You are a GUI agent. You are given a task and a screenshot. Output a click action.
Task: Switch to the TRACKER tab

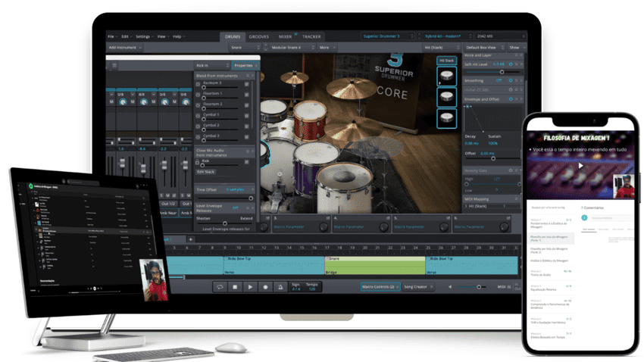coord(311,36)
